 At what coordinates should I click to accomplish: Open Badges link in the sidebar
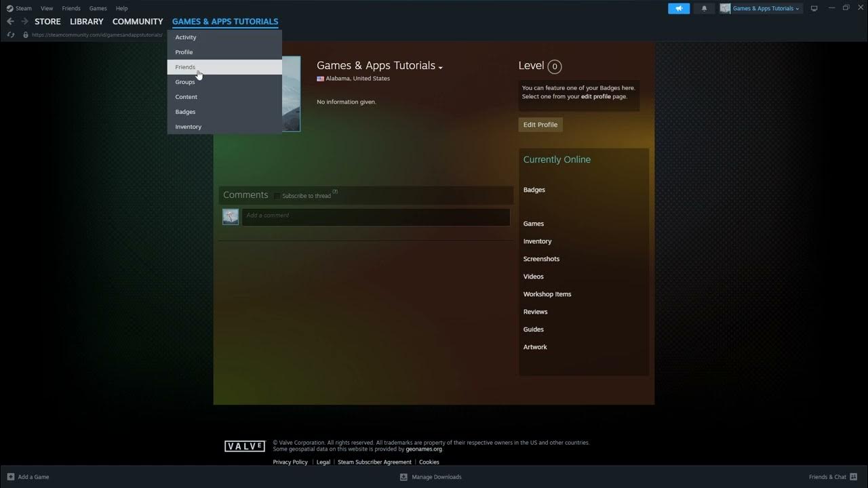click(x=534, y=190)
